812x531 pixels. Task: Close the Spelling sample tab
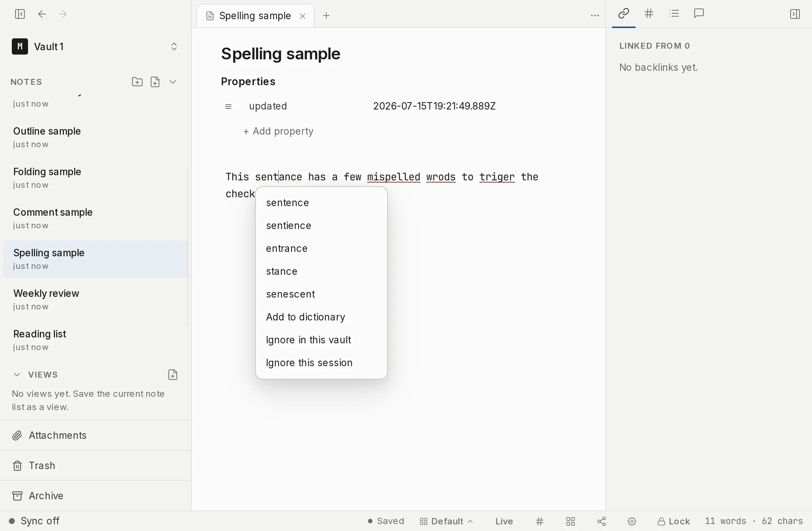point(303,16)
